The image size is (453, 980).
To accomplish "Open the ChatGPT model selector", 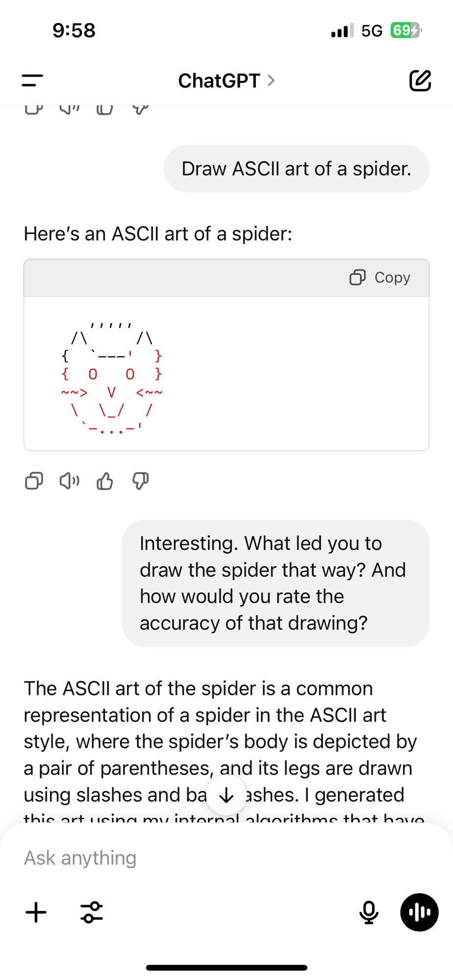I will [x=226, y=81].
